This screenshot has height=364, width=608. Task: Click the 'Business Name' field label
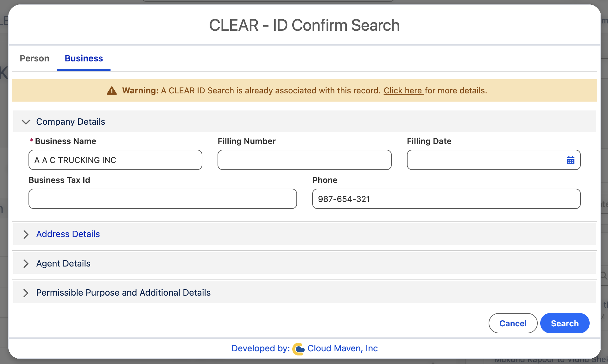66,141
